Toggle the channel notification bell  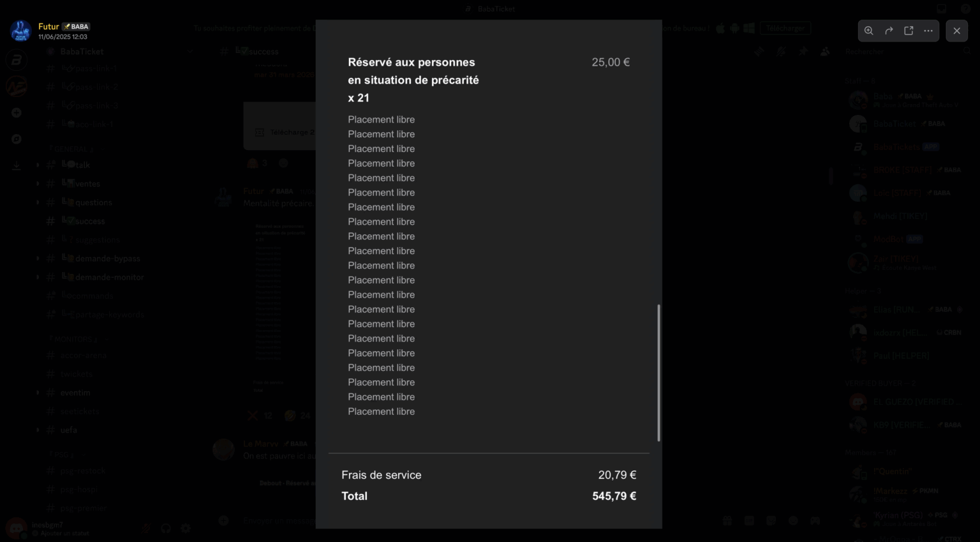tap(781, 52)
